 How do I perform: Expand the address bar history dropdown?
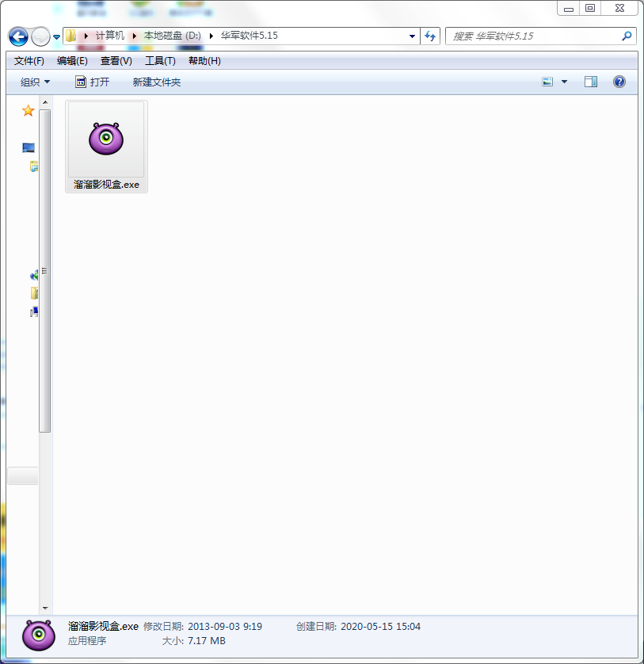coord(412,36)
